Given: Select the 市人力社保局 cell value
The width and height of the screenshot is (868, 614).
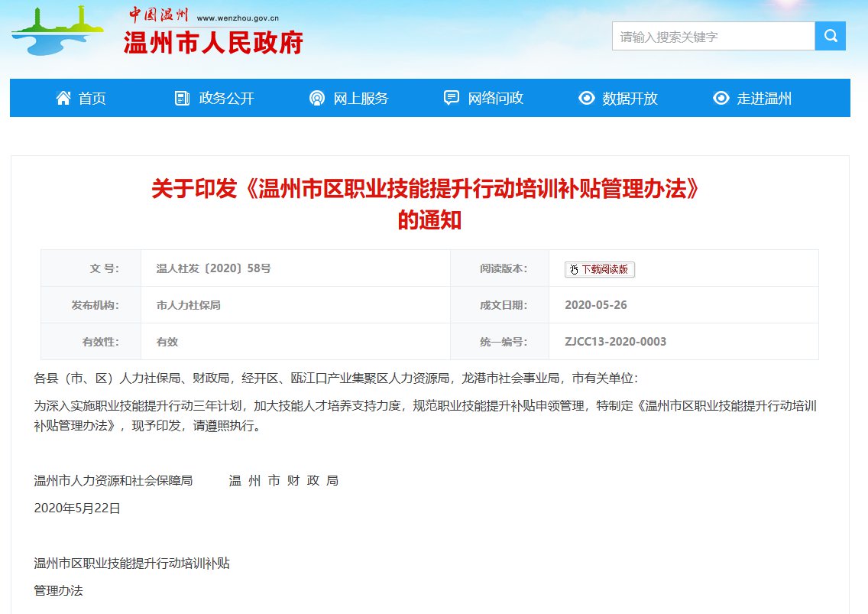Looking at the screenshot, I should pos(188,305).
